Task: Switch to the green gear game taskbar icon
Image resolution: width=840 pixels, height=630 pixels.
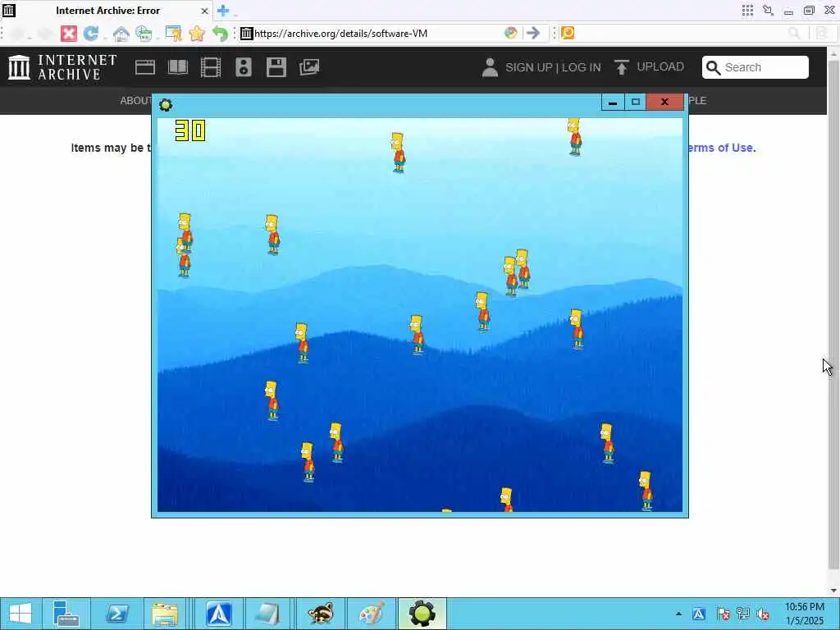Action: click(x=422, y=614)
